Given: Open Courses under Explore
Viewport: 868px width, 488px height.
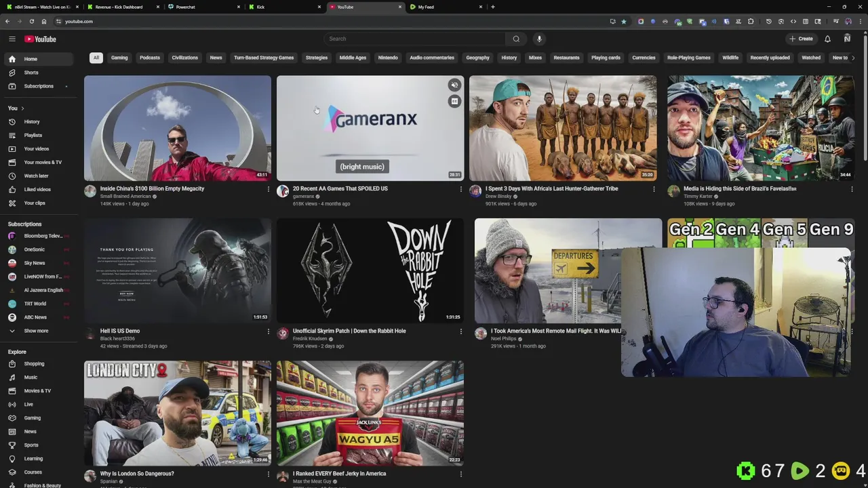Looking at the screenshot, I should (38, 472).
